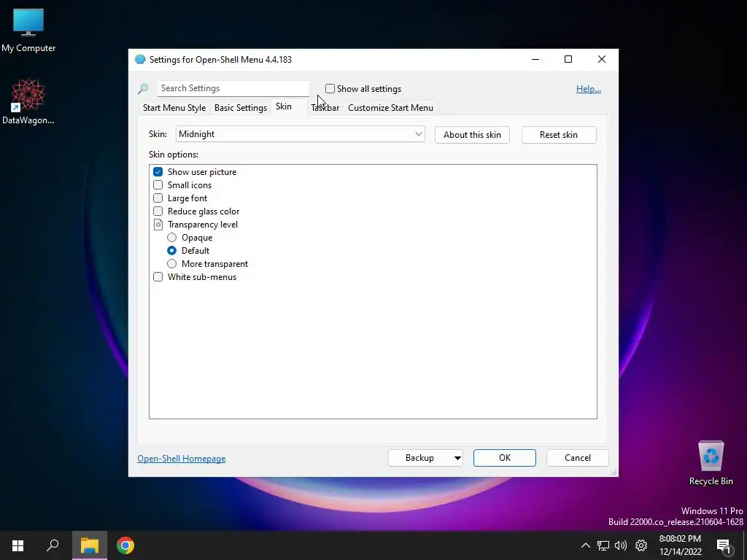The height and width of the screenshot is (560, 747).
Task: Click the Cancel button
Action: pos(578,458)
